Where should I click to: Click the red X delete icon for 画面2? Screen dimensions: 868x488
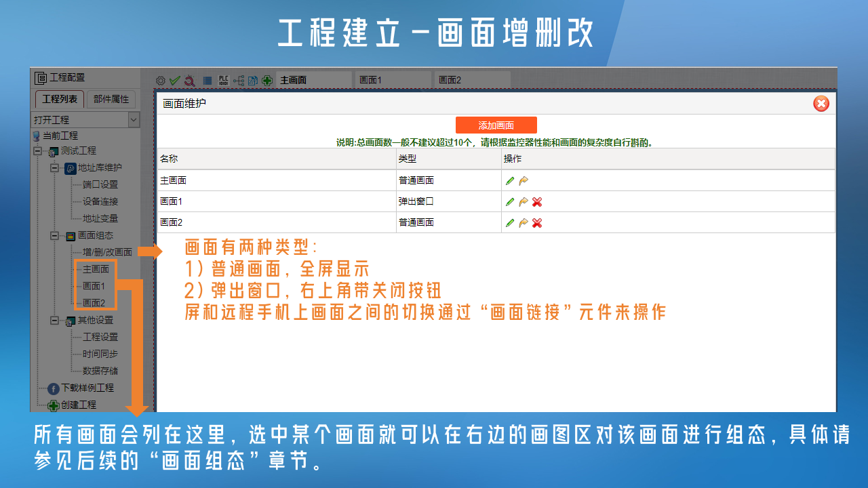click(x=537, y=223)
